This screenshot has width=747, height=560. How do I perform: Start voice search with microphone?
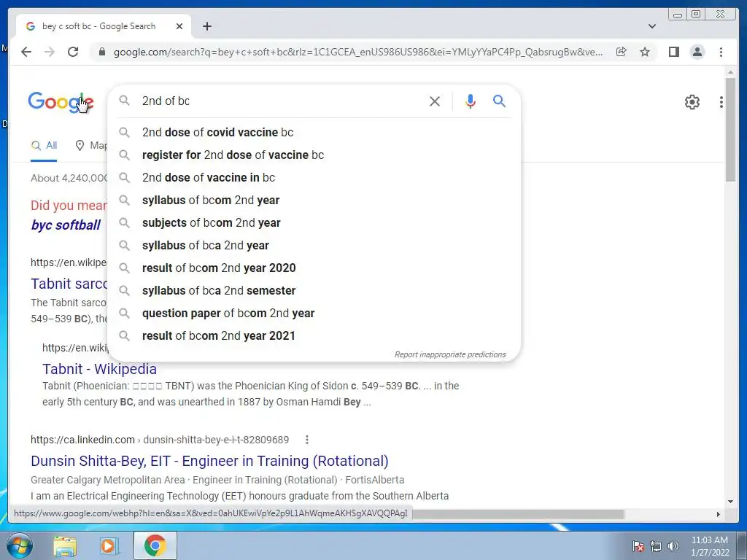[471, 101]
